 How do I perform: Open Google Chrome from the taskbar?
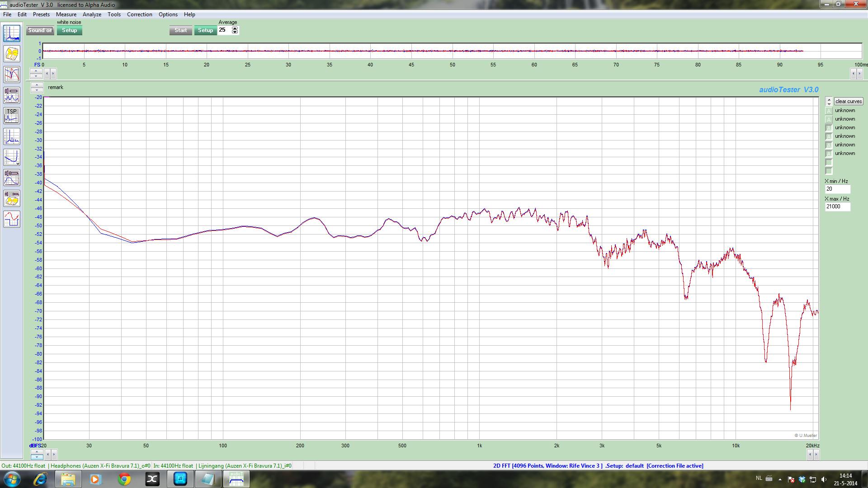[x=124, y=479]
